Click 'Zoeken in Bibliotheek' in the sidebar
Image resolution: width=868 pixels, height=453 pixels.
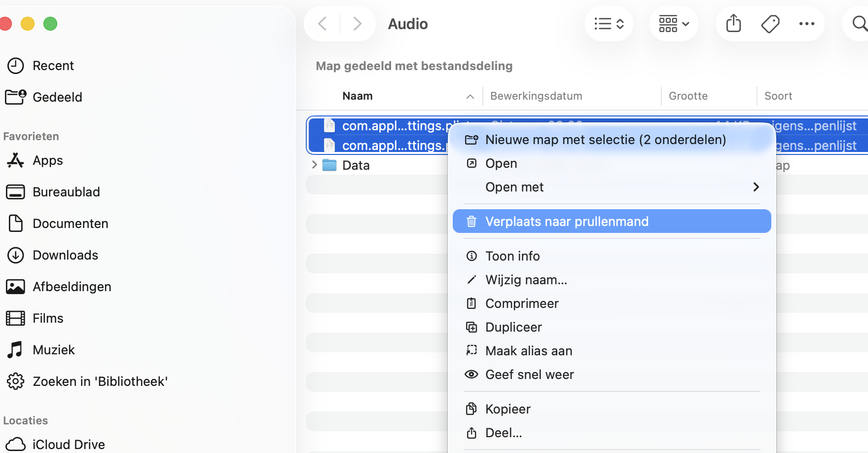[101, 381]
